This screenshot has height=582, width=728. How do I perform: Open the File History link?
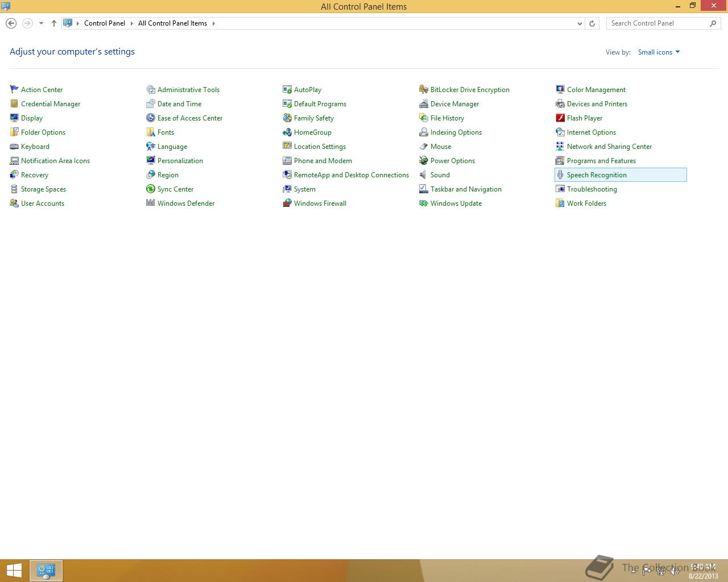(447, 118)
